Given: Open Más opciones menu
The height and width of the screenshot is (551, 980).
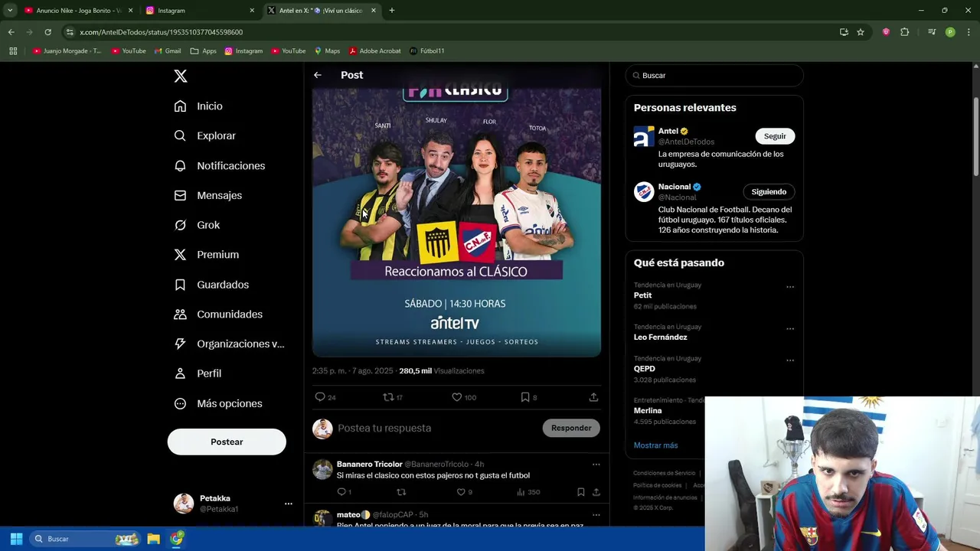Looking at the screenshot, I should click(x=218, y=403).
